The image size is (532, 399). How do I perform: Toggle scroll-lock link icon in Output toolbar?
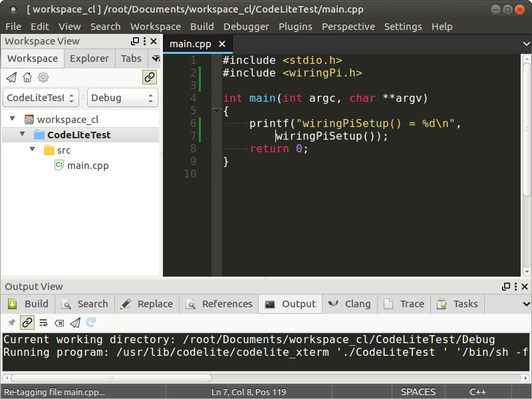(x=27, y=323)
